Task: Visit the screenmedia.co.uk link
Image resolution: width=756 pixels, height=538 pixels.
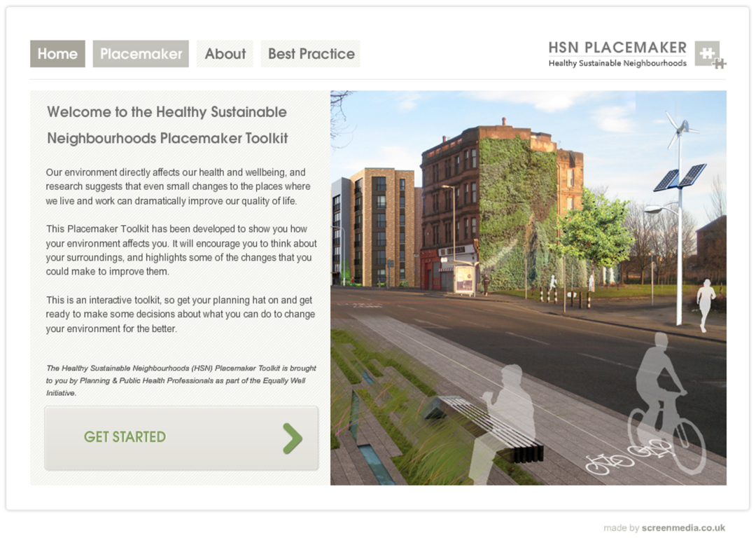Action: (683, 528)
